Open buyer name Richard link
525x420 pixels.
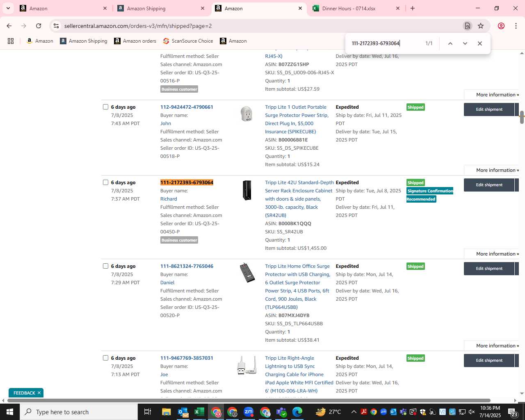(x=169, y=199)
